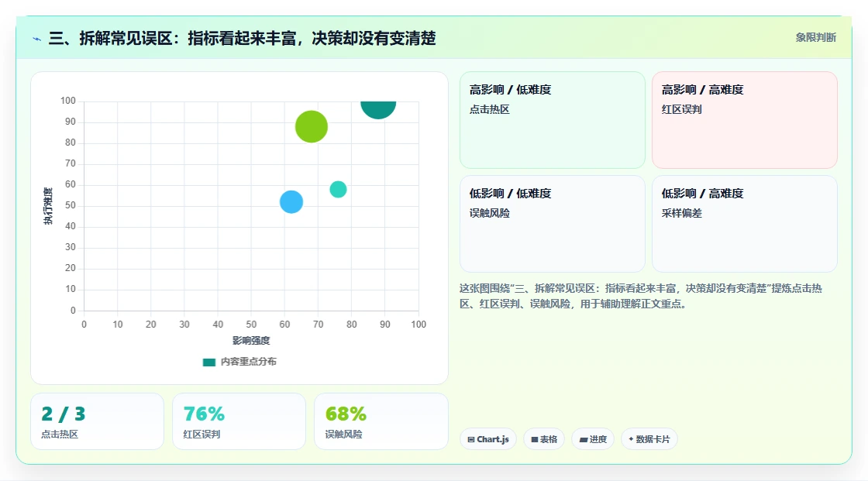Click the 2 / 3 点击热区 stat card
This screenshot has width=868, height=481.
98,421
